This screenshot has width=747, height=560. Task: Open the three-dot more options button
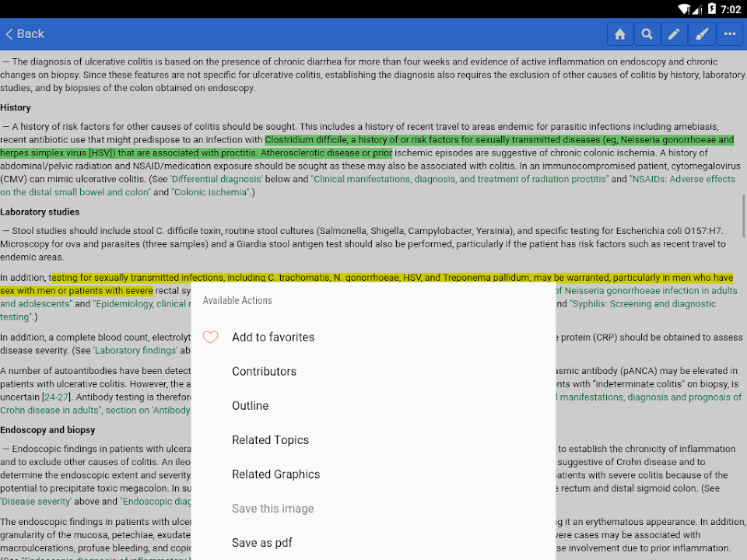point(730,34)
